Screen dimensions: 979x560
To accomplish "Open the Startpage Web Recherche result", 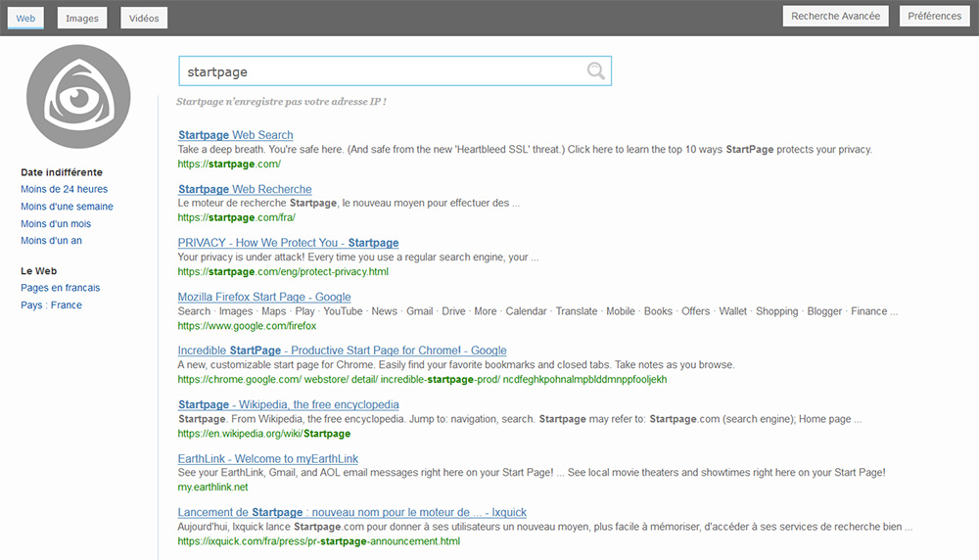I will 245,189.
